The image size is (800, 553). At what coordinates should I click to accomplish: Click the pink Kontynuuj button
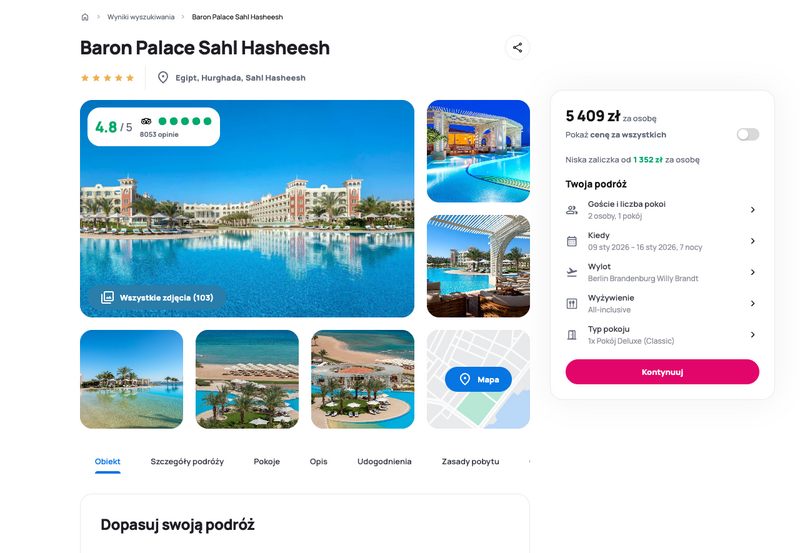(x=662, y=372)
